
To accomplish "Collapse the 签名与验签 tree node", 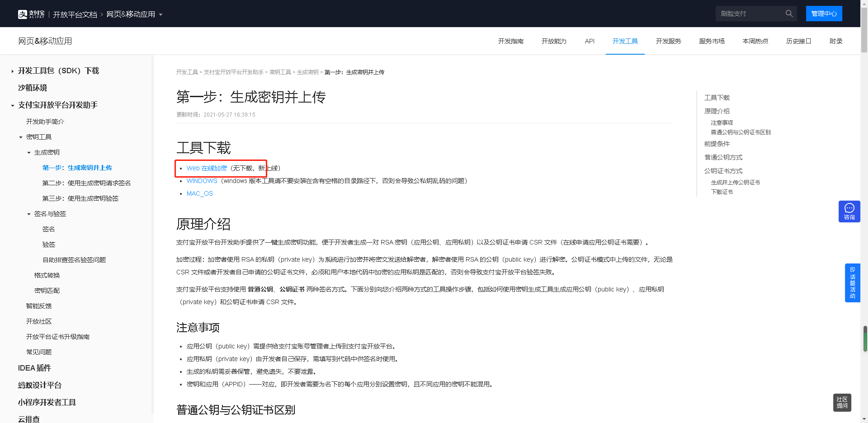I will pyautogui.click(x=29, y=214).
